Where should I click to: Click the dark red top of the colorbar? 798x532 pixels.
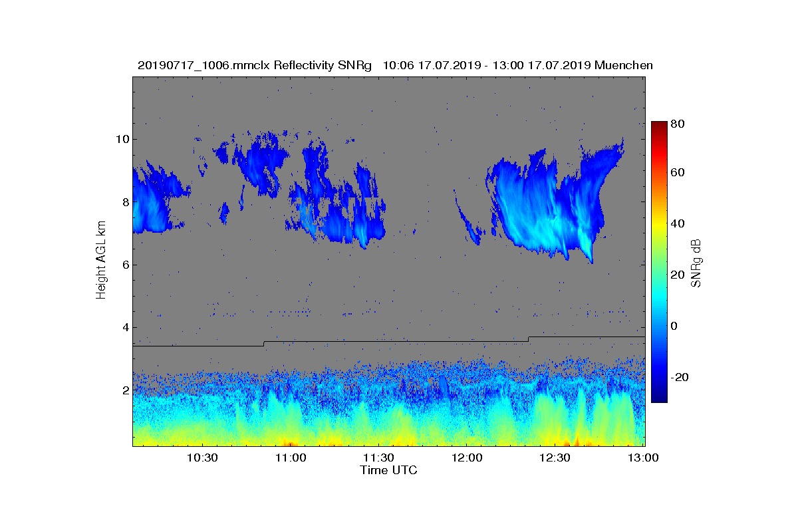click(658, 126)
